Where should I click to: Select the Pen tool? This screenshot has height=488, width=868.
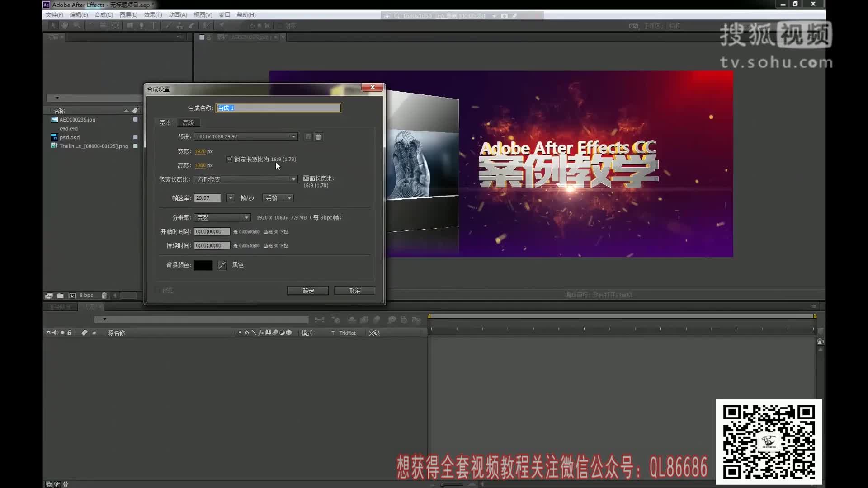point(142,25)
